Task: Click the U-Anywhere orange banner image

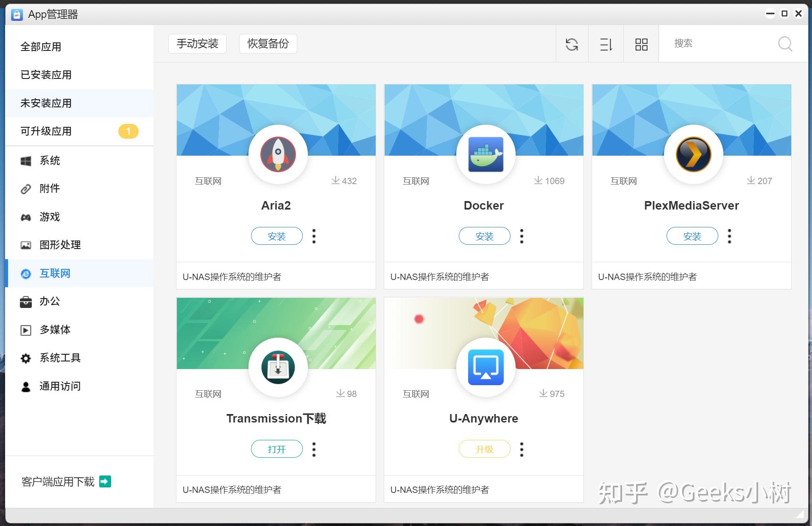Action: 484,333
